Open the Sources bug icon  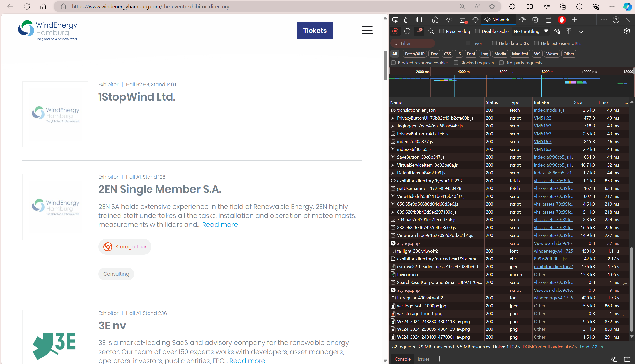pyautogui.click(x=475, y=20)
